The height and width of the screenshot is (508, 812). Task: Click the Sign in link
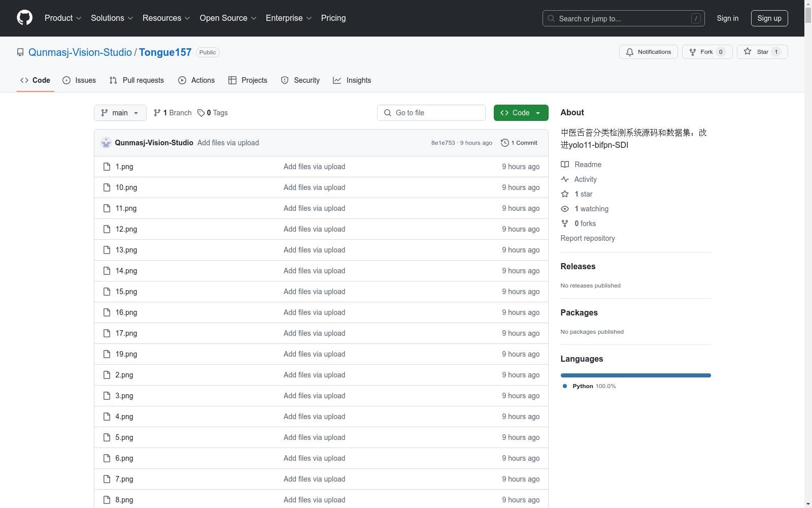(x=727, y=18)
